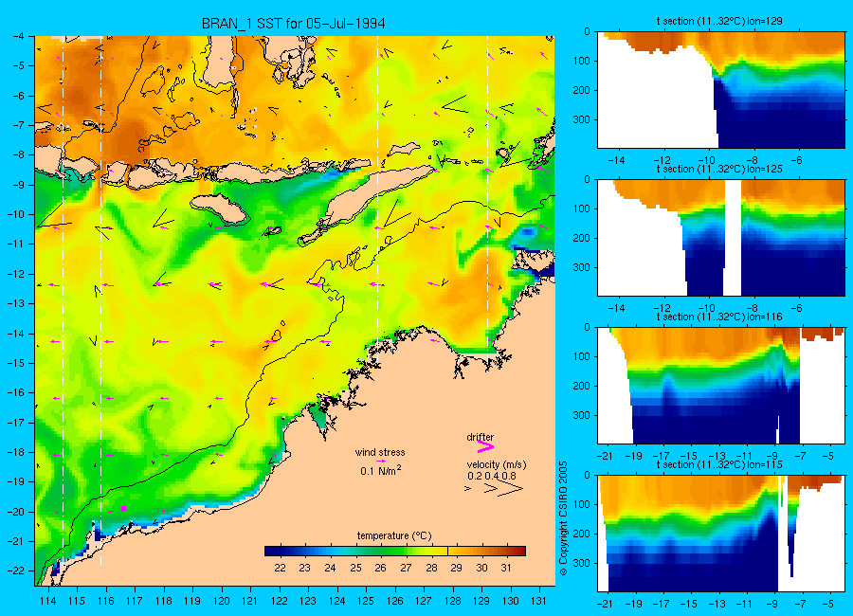Click the '-22' latitude tick on main map

pyautogui.click(x=16, y=571)
